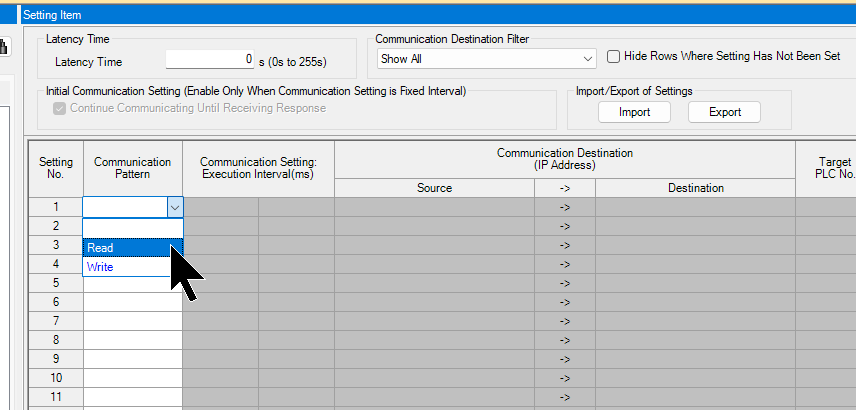Click the Destination column header
Viewport: 856px width, 410px height.
click(x=696, y=188)
